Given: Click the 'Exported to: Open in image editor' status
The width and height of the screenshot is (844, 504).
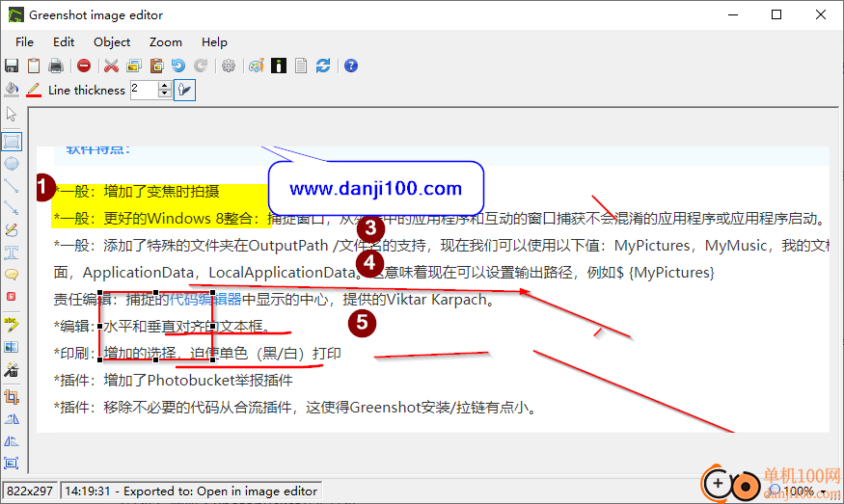Looking at the screenshot, I should (191, 491).
